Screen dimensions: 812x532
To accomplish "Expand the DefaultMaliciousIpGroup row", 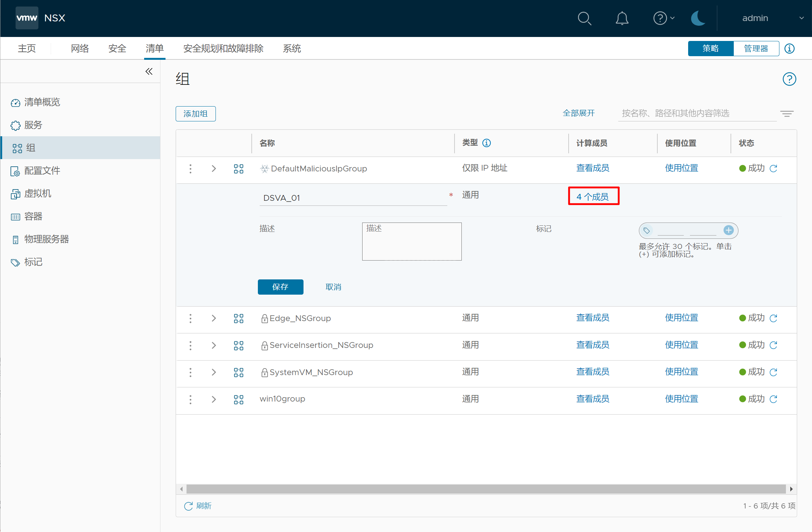I will (214, 169).
